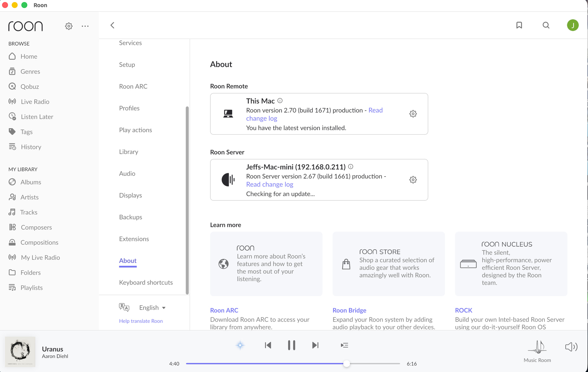Open the roon Learn more card

tap(266, 264)
